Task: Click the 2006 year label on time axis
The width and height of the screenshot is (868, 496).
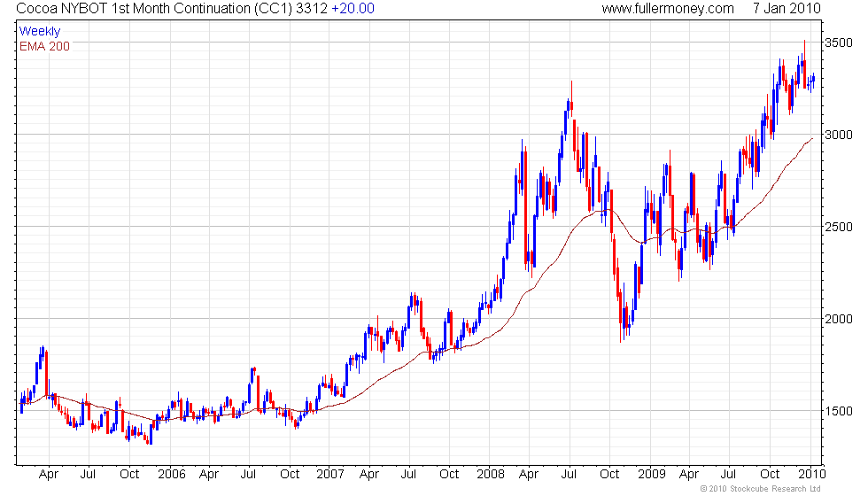Action: click(x=171, y=474)
